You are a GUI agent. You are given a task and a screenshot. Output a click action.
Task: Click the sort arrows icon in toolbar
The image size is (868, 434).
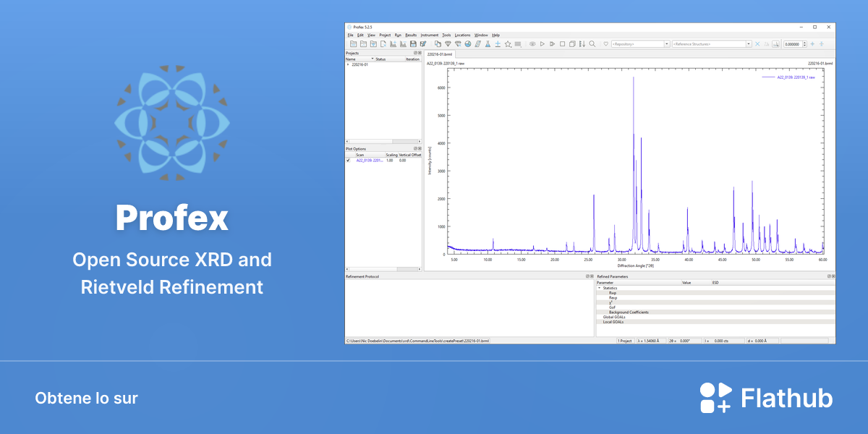point(582,43)
